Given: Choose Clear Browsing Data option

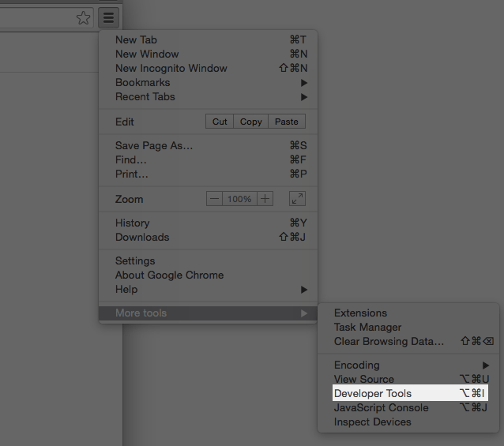Looking at the screenshot, I should 389,342.
